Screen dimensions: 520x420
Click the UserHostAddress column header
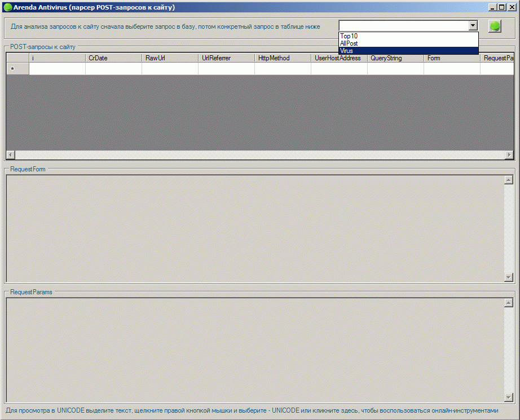click(340, 58)
